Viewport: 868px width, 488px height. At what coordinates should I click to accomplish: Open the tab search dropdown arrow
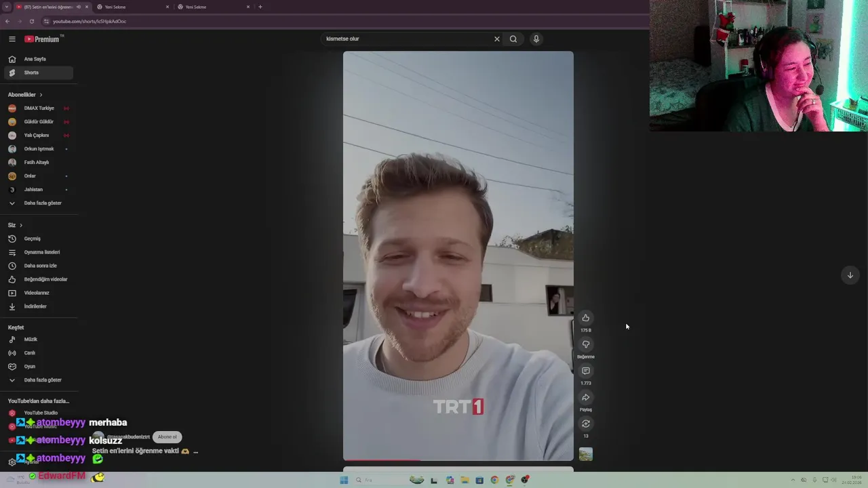(7, 7)
